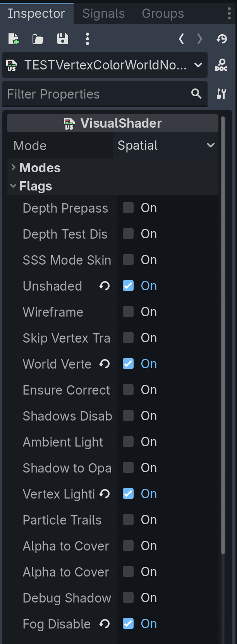Expand the Modes section
The image size is (237, 644).
[39, 168]
